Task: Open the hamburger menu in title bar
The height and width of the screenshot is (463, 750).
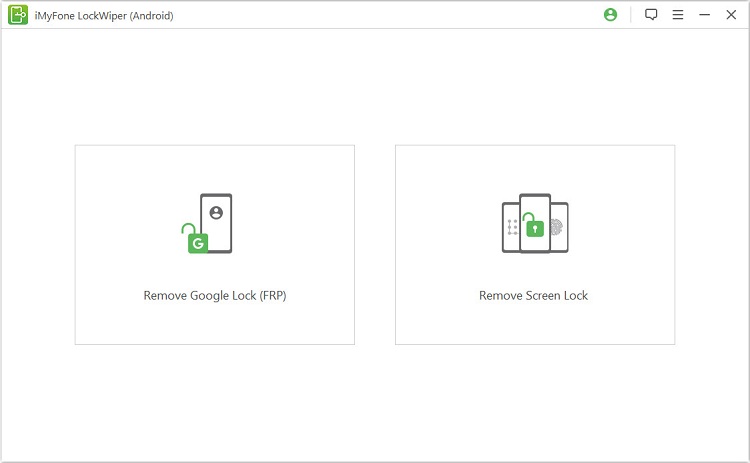Action: click(x=678, y=15)
